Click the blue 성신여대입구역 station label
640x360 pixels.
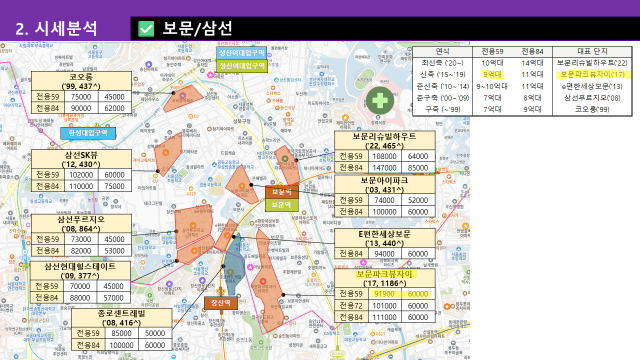click(x=242, y=53)
